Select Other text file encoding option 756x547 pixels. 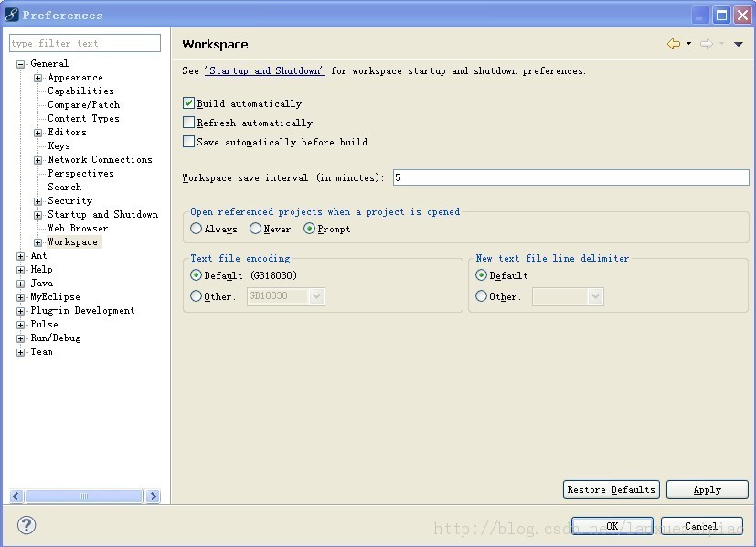[x=196, y=296]
